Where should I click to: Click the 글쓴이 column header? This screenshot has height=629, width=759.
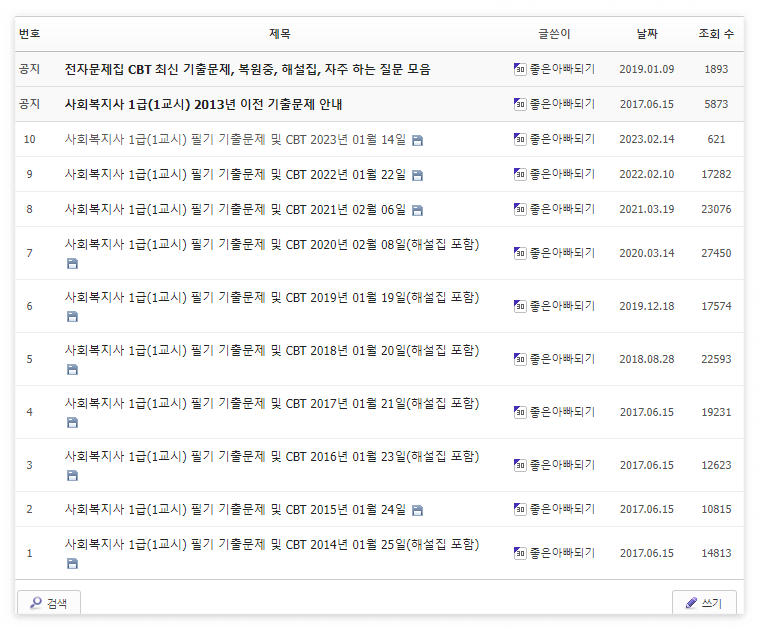point(554,33)
